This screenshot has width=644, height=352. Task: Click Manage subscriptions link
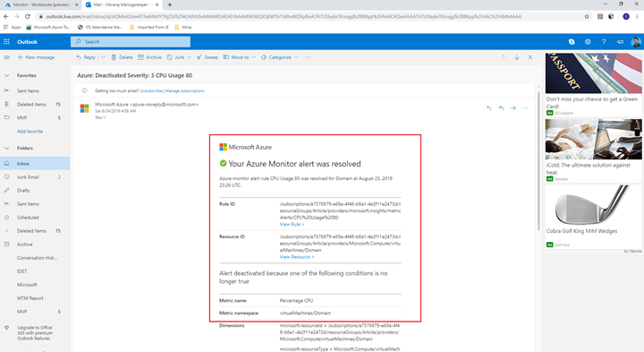(x=185, y=90)
